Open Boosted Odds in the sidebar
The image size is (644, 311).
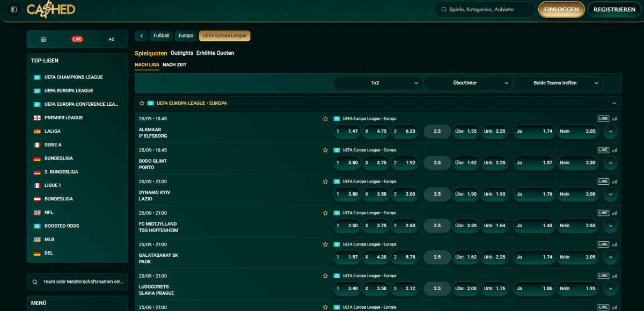(62, 226)
